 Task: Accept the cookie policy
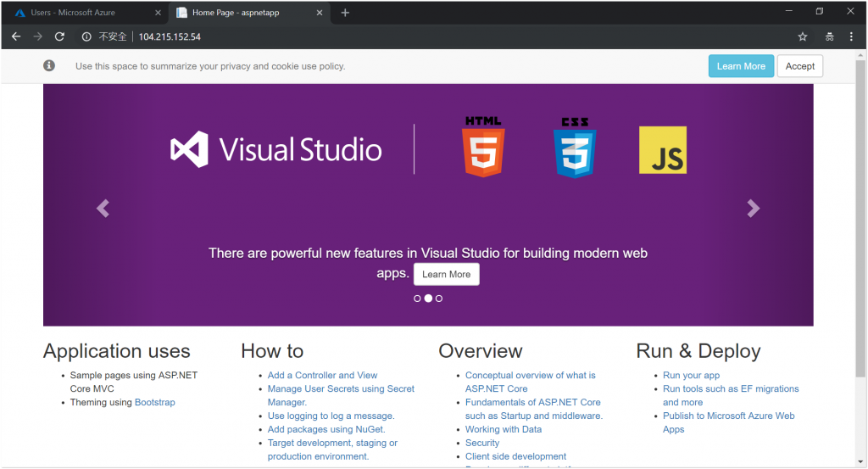coord(800,66)
